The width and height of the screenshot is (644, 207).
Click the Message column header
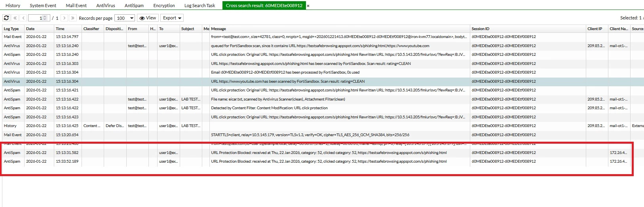click(x=340, y=29)
